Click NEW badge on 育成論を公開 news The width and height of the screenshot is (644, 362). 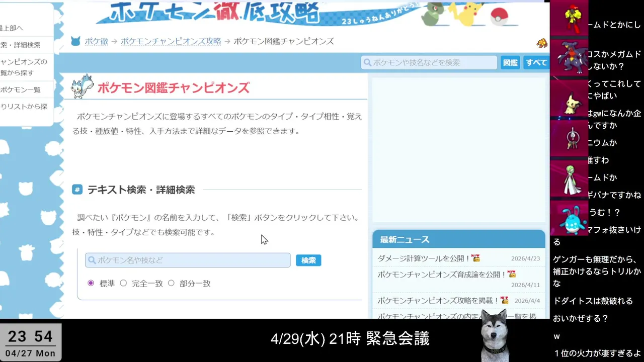pos(512,274)
